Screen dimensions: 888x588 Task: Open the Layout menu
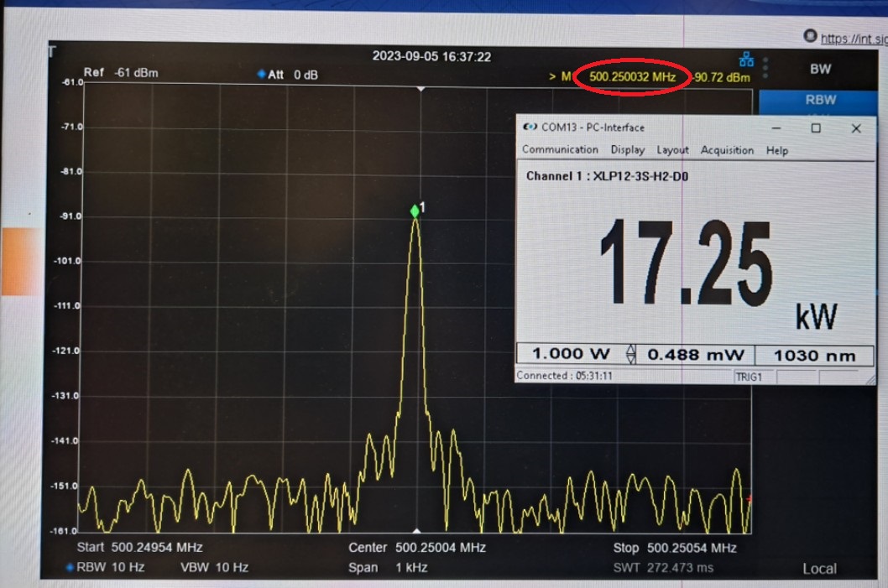click(x=672, y=150)
